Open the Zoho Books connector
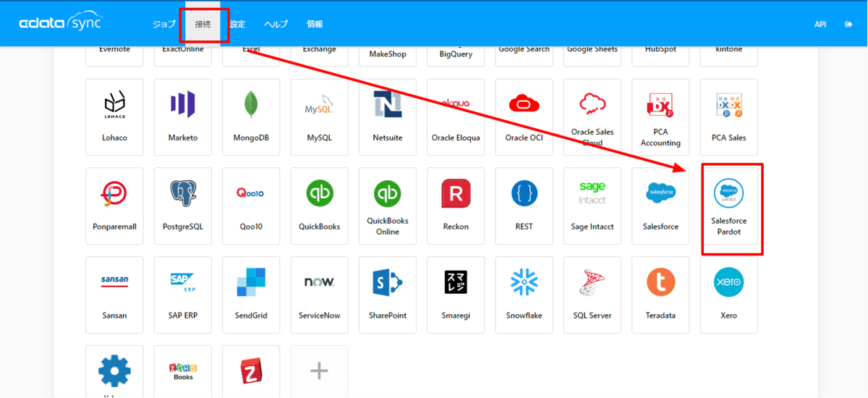Image resolution: width=868 pixels, height=398 pixels. [x=182, y=371]
